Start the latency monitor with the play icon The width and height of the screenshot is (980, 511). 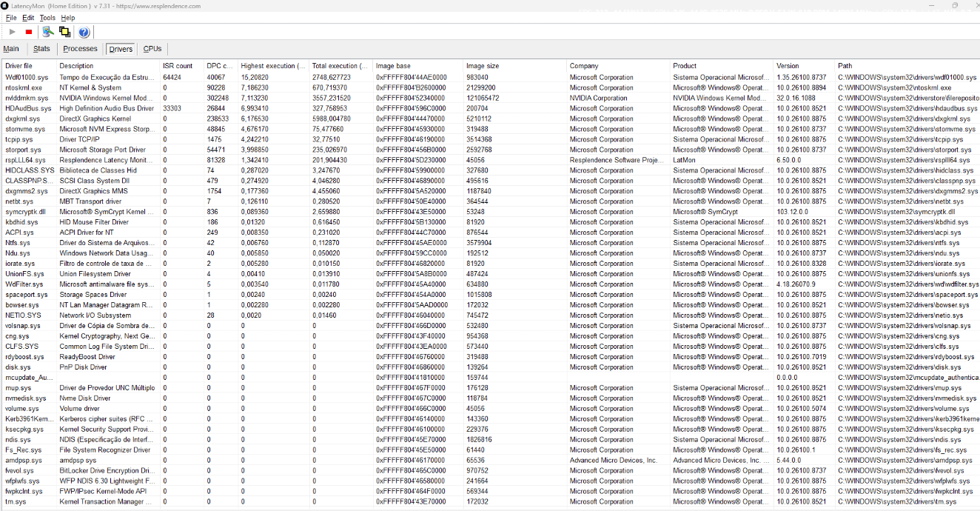tap(13, 32)
